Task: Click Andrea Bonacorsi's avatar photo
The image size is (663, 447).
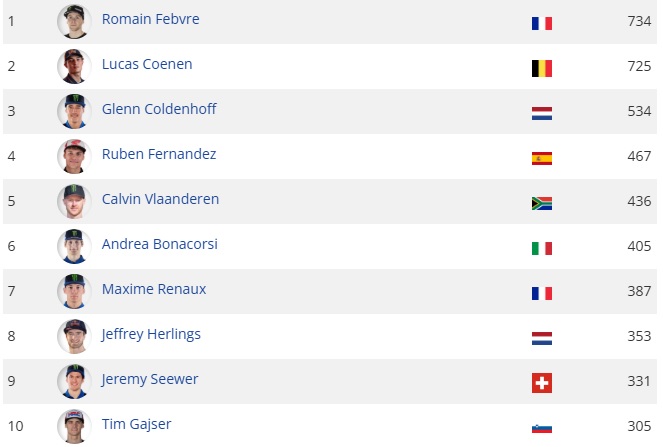Action: [x=74, y=246]
